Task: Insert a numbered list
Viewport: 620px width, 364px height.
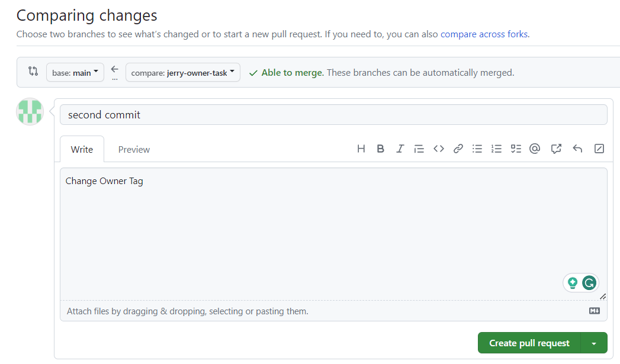Action: pyautogui.click(x=496, y=149)
